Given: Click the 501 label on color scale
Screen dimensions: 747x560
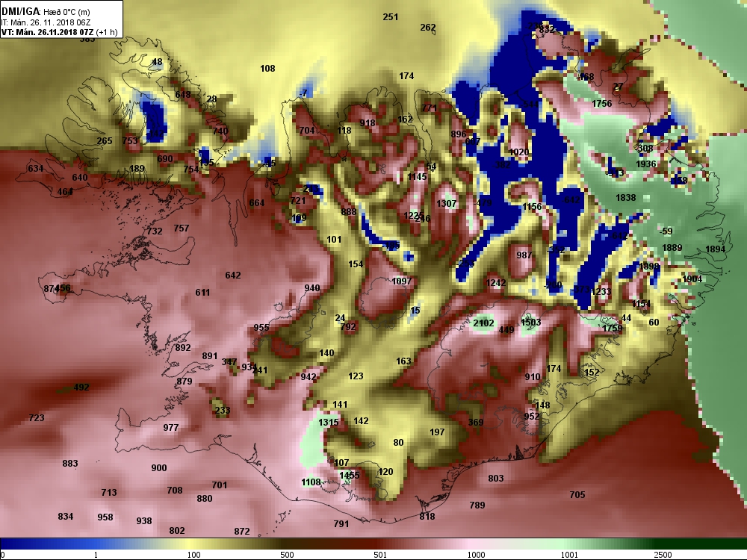Looking at the screenshot, I should click(x=380, y=555).
